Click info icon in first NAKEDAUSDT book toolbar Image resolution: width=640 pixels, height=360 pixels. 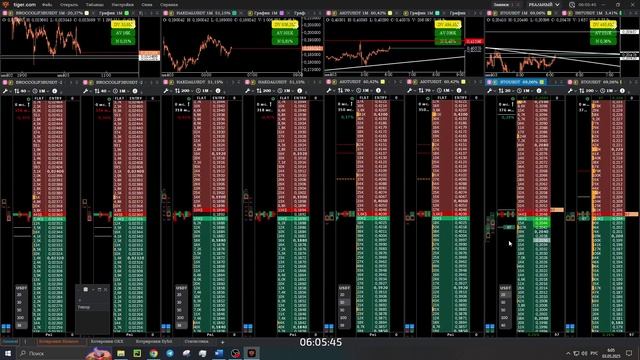pos(218,91)
